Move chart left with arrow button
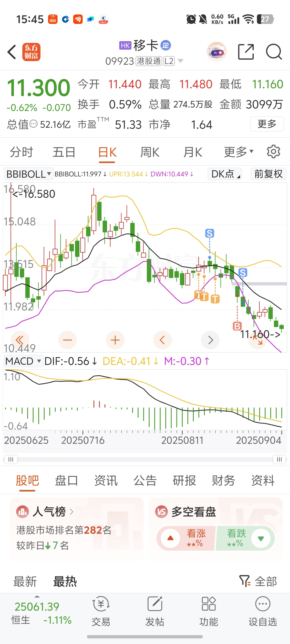The image size is (290, 644). click(x=162, y=340)
